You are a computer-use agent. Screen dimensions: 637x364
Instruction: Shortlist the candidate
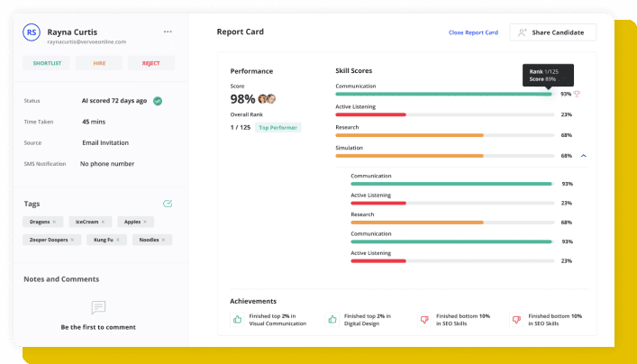click(x=47, y=63)
